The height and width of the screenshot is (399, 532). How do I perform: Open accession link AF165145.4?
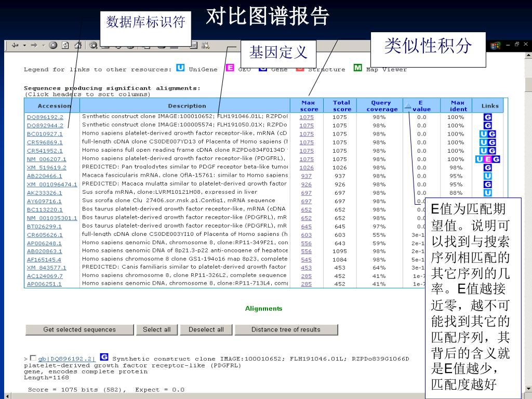pyautogui.click(x=44, y=260)
